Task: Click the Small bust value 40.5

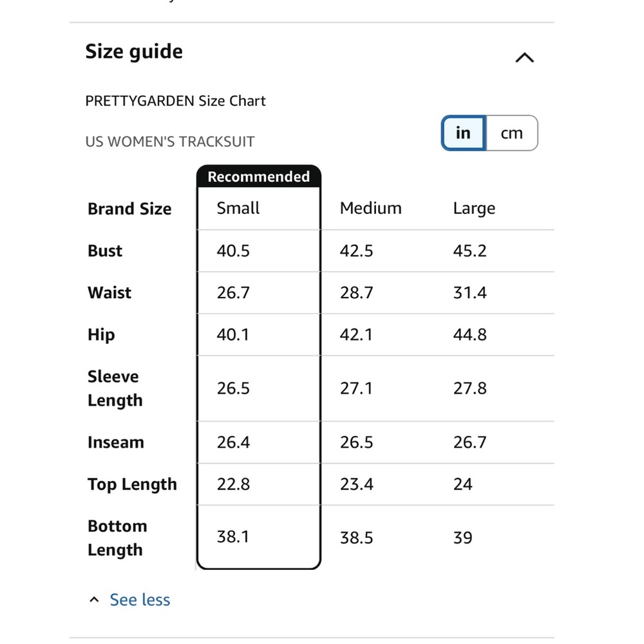Action: (233, 251)
